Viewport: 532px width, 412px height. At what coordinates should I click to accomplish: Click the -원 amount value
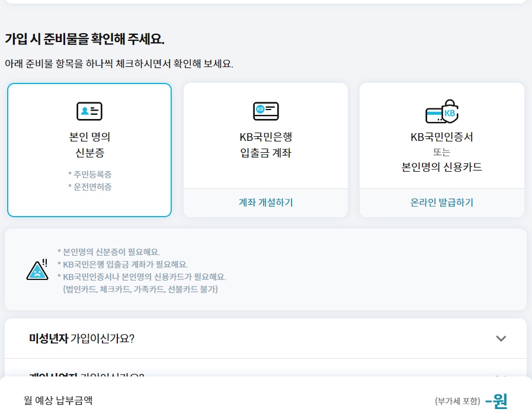496,401
